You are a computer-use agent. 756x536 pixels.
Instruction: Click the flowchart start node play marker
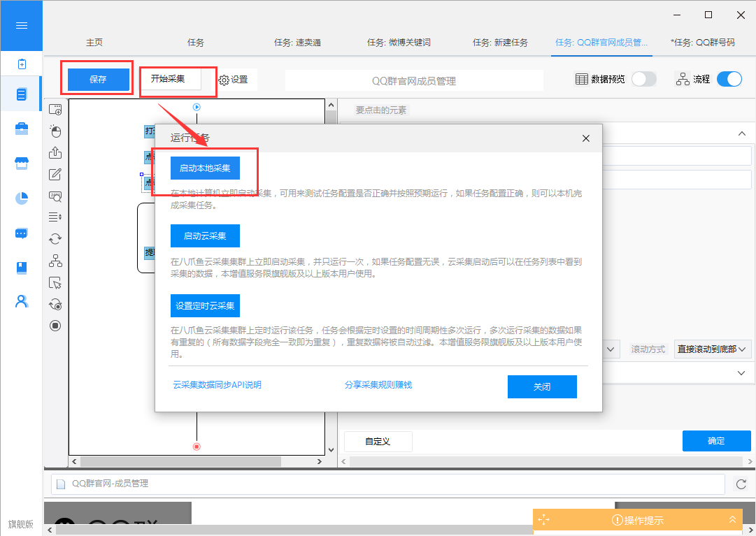pos(197,107)
